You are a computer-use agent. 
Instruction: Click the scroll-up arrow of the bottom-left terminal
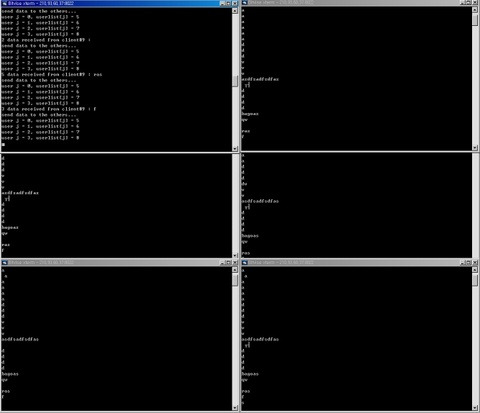(x=235, y=270)
